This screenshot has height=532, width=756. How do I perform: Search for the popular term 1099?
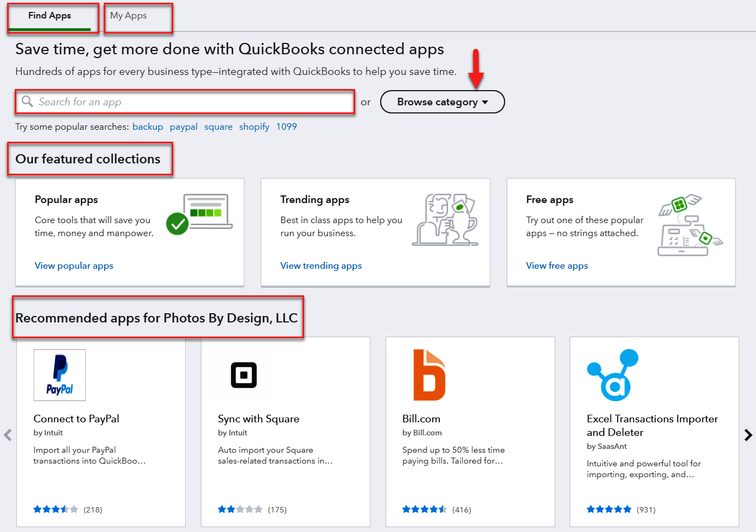coord(287,126)
